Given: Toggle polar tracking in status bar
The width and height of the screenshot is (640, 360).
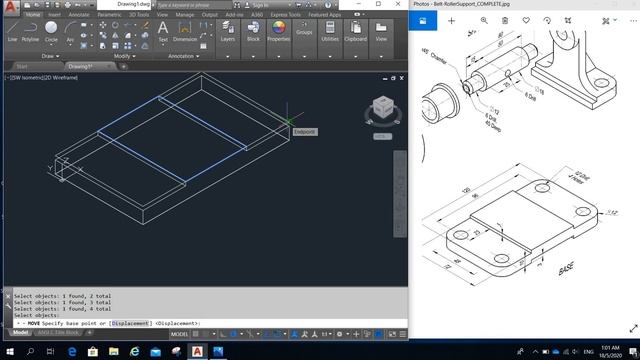Looking at the screenshot, I should tap(234, 334).
